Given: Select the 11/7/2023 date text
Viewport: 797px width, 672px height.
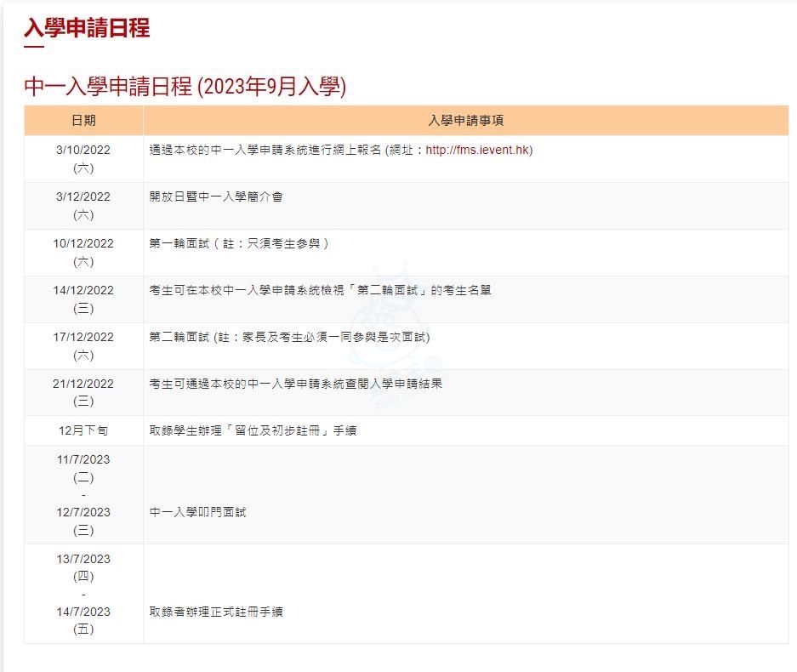Looking at the screenshot, I should click(x=83, y=459).
